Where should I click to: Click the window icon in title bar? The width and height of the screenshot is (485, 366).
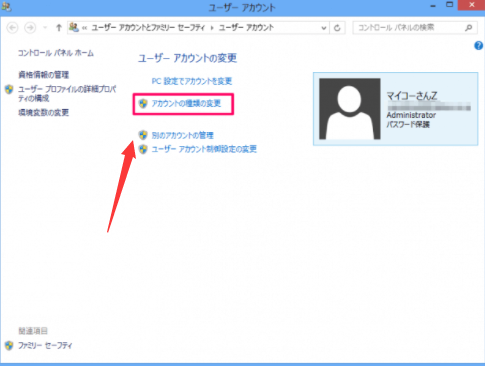(6, 7)
